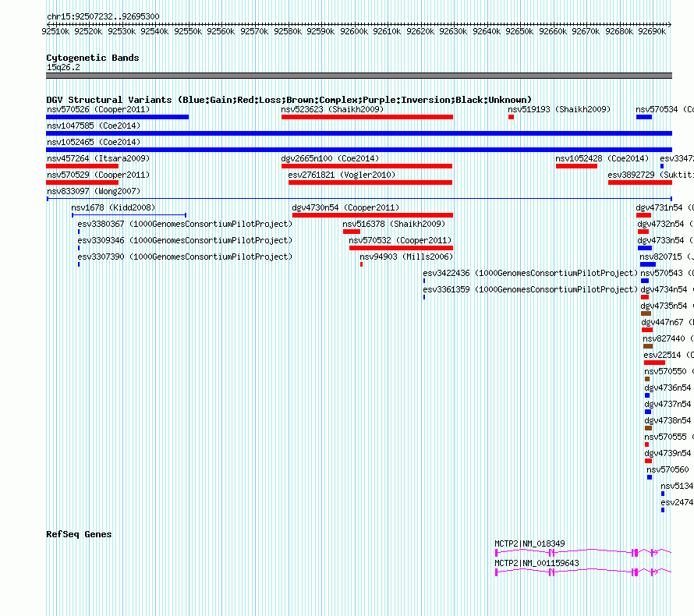The width and height of the screenshot is (694, 616).
Task: Click the RefSeq Genes track title
Action: pyautogui.click(x=79, y=534)
